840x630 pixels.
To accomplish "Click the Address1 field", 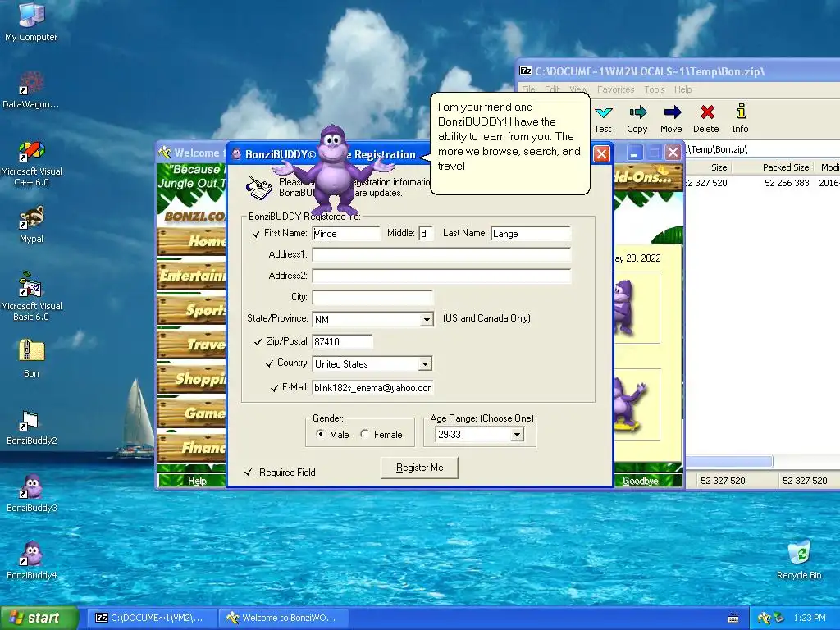I will tap(441, 254).
